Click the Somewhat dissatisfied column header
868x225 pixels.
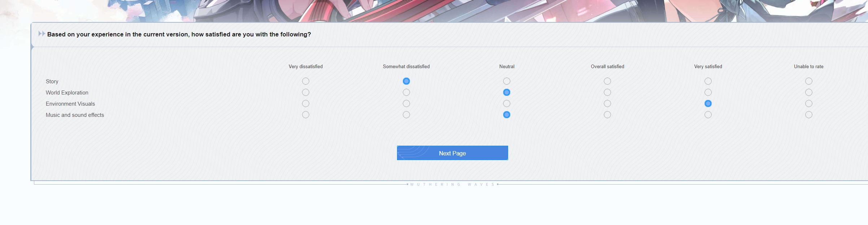[x=406, y=66]
